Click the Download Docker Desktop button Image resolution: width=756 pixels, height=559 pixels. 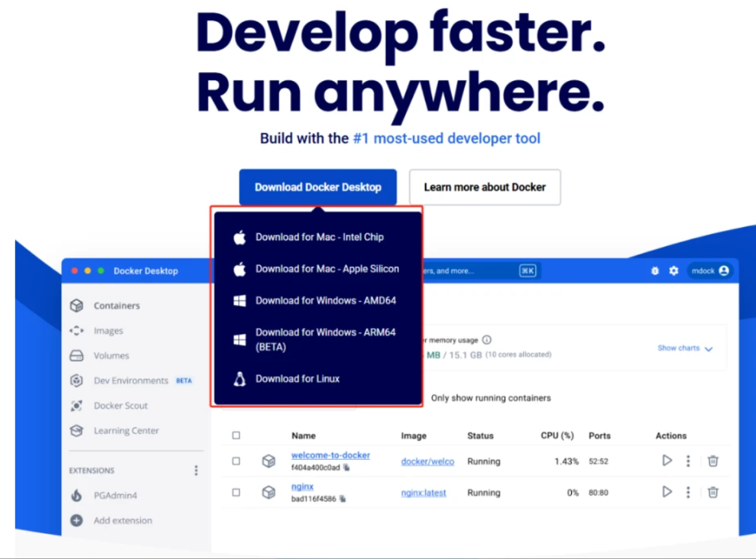coord(318,187)
